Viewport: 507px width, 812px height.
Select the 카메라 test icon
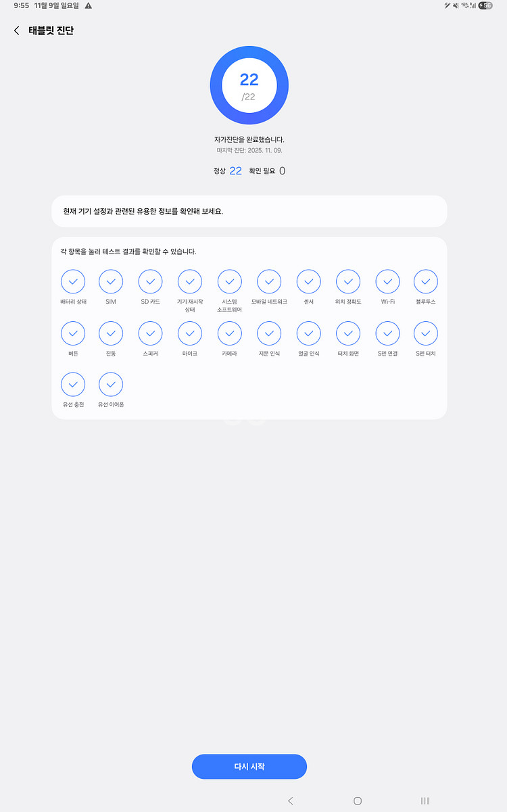click(229, 333)
